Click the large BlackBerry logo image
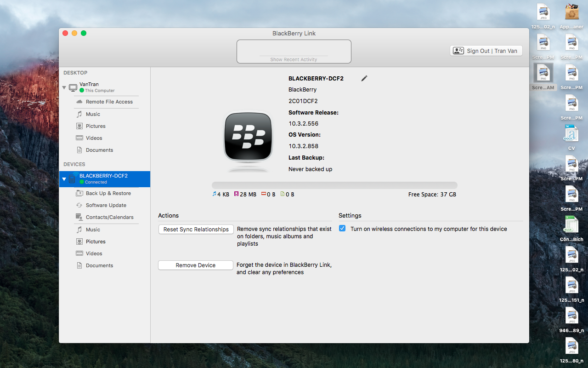The width and height of the screenshot is (588, 368). tap(248, 137)
